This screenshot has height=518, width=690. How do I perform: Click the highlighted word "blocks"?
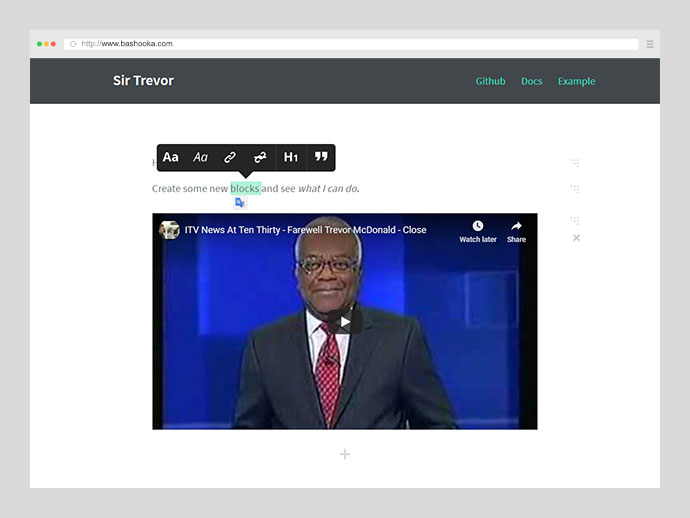245,188
